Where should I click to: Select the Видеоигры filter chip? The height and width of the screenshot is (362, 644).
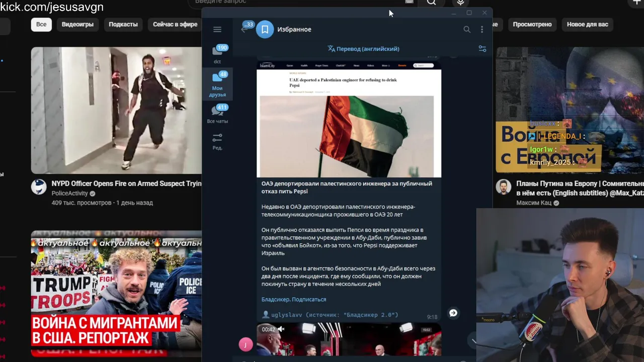tap(77, 25)
